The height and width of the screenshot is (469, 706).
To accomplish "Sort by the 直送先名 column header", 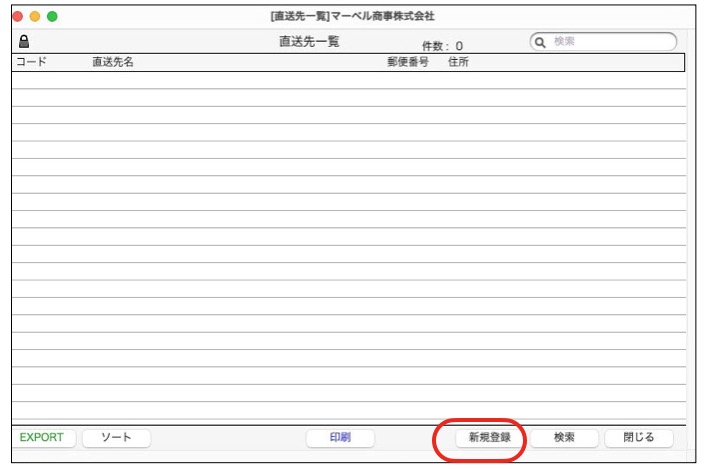I will tap(113, 62).
